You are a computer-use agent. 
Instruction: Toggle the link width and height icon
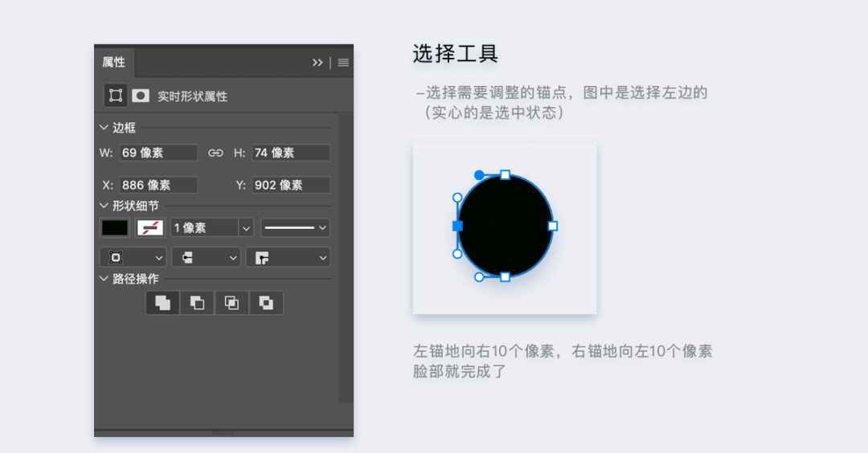point(215,153)
